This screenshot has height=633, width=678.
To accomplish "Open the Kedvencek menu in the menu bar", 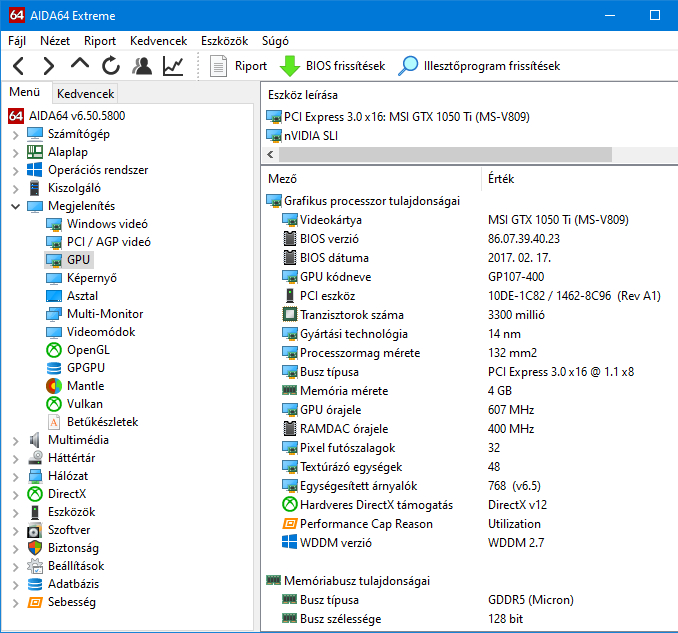I will coord(158,41).
